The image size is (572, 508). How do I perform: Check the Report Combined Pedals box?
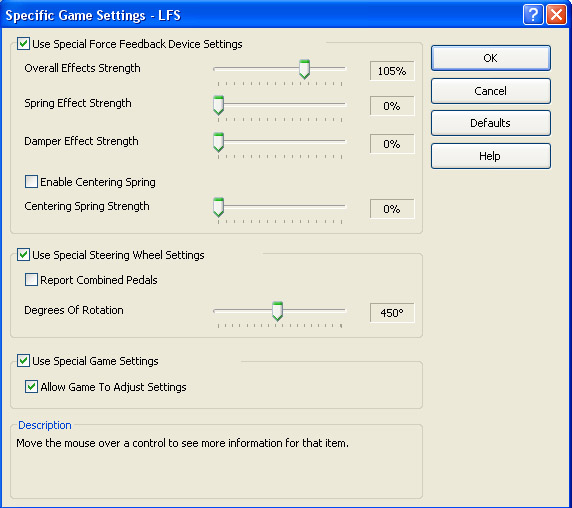31,279
